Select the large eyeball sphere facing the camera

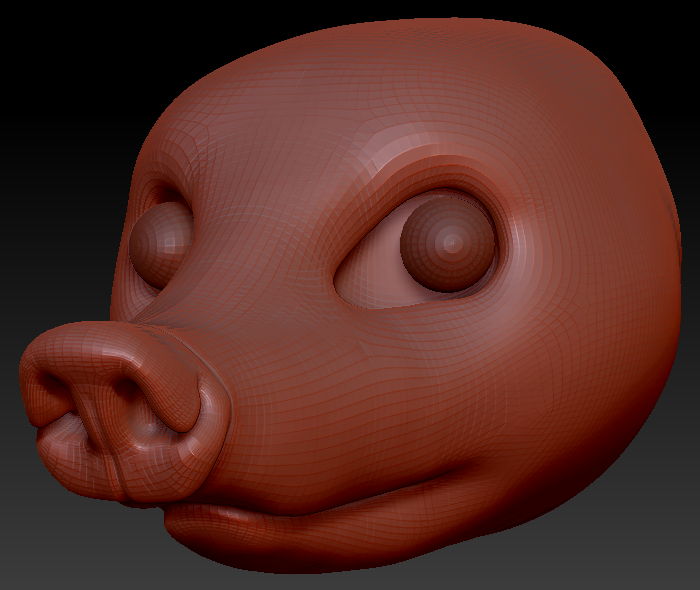pyautogui.click(x=449, y=245)
